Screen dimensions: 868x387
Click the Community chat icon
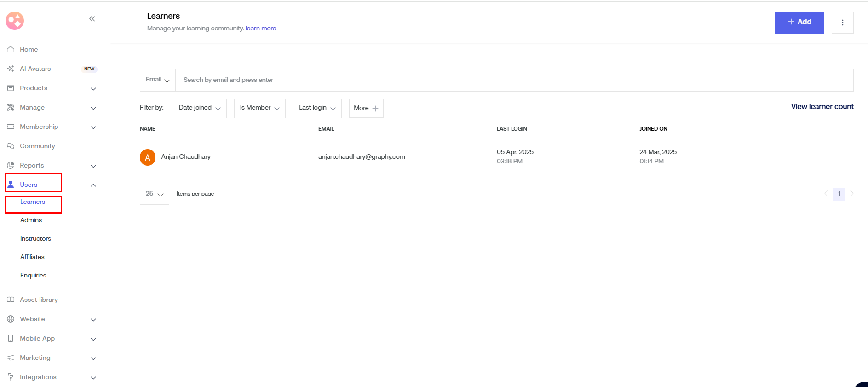pos(11,146)
